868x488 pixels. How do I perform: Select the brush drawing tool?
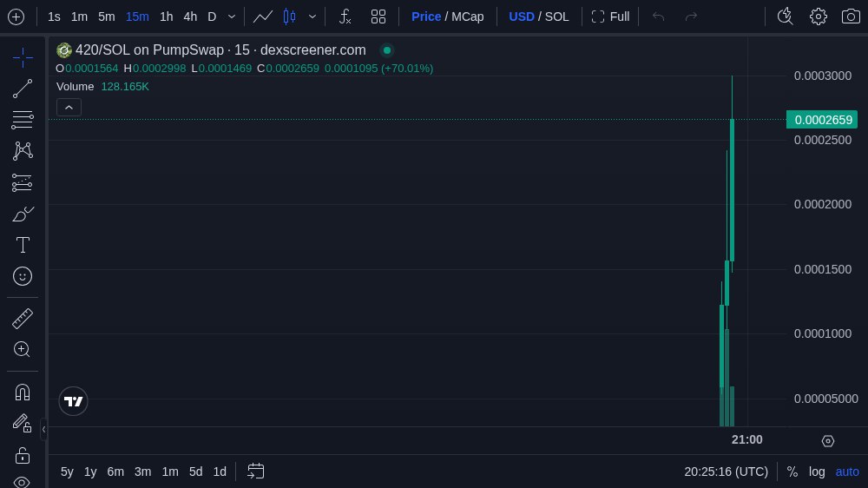(23, 214)
